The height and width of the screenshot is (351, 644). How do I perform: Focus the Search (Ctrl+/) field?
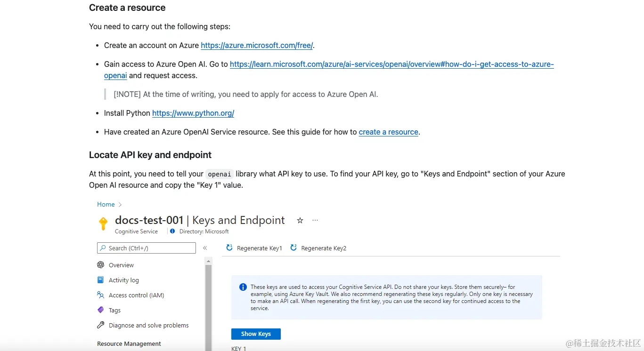(147, 248)
